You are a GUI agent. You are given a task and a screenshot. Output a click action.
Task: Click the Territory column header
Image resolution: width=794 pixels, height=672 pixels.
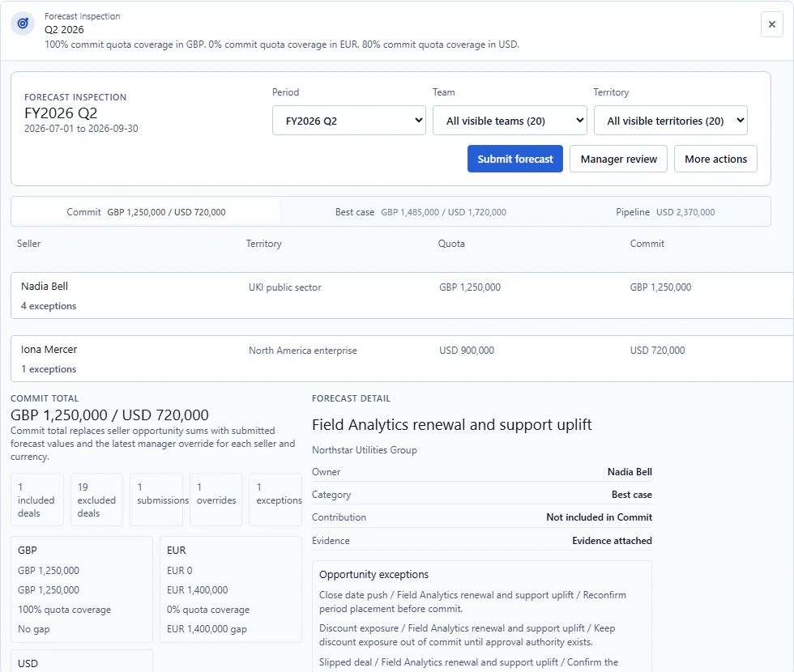tap(264, 244)
